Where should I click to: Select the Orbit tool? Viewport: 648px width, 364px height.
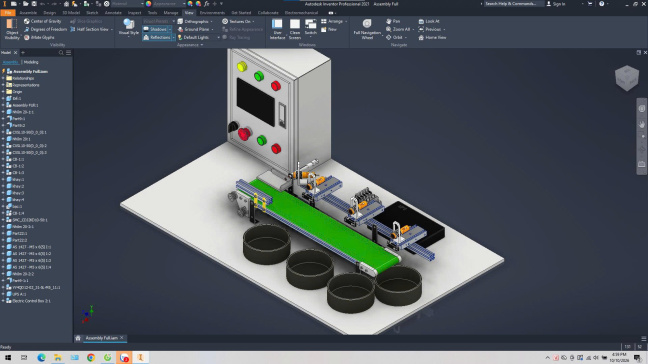[x=394, y=38]
